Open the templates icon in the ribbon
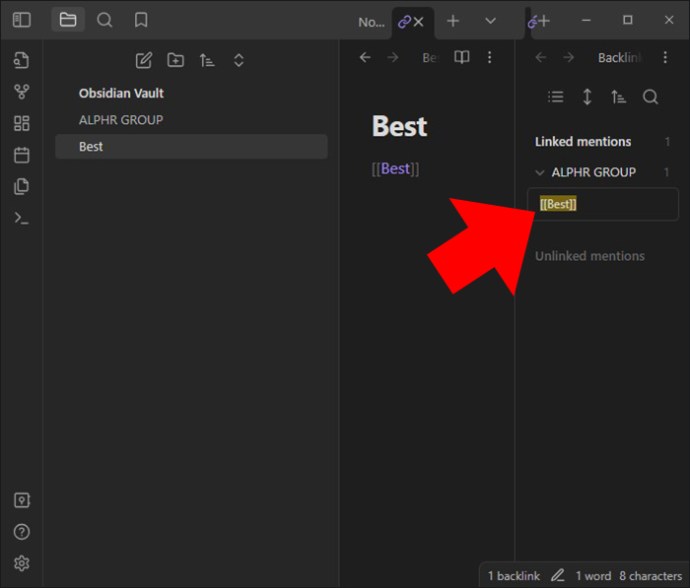This screenshot has width=690, height=588. pyautogui.click(x=22, y=187)
